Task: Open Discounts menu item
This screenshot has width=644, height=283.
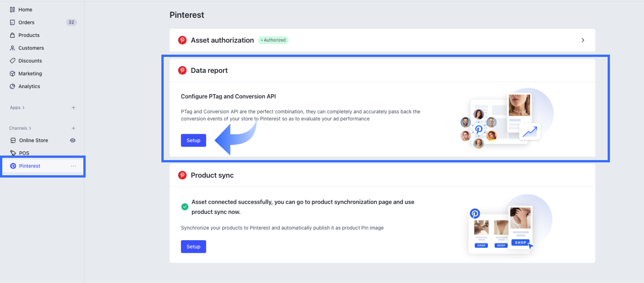Action: 30,61
